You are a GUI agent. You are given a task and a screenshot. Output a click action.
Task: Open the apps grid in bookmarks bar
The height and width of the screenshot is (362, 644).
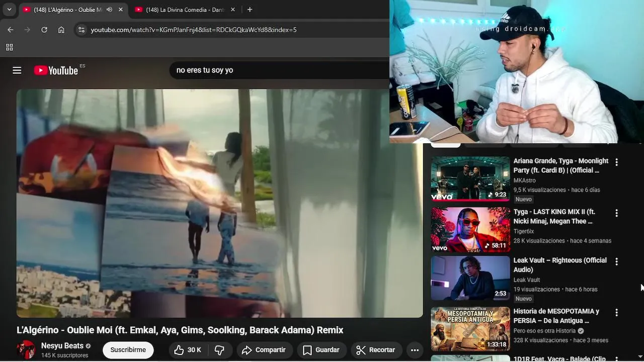[9, 47]
